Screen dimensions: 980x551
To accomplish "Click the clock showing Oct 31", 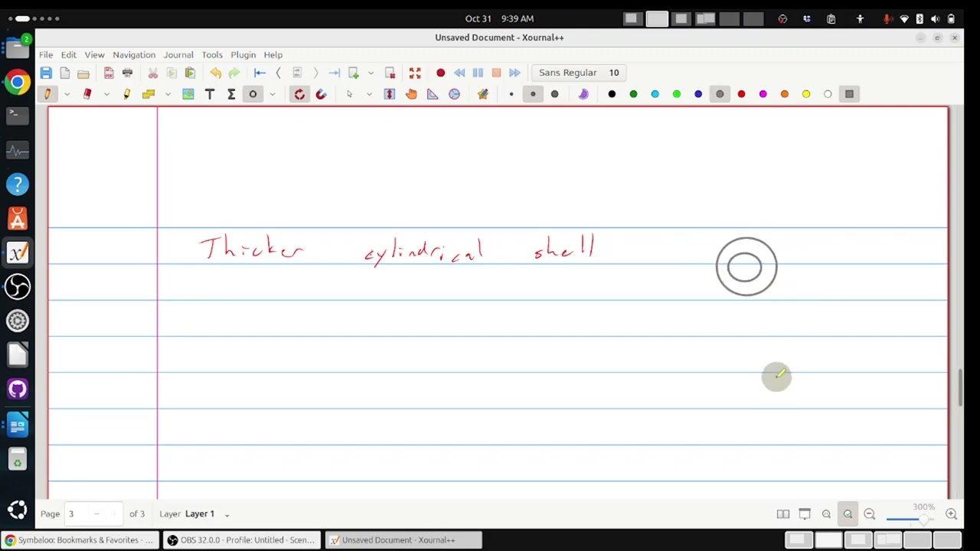I will click(499, 18).
